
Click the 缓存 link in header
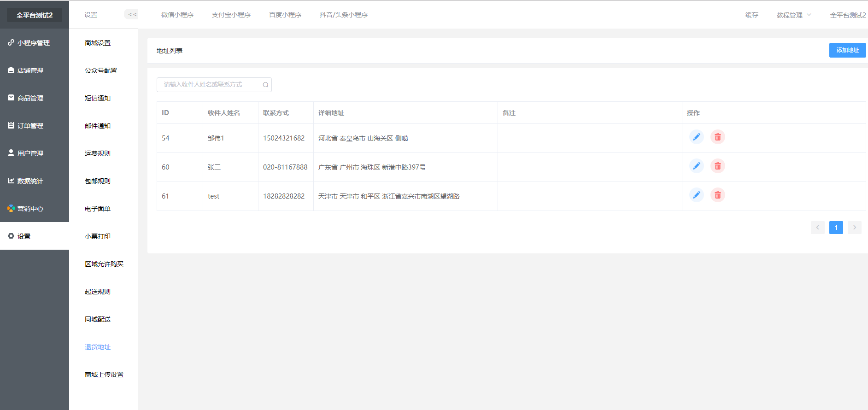coord(751,15)
